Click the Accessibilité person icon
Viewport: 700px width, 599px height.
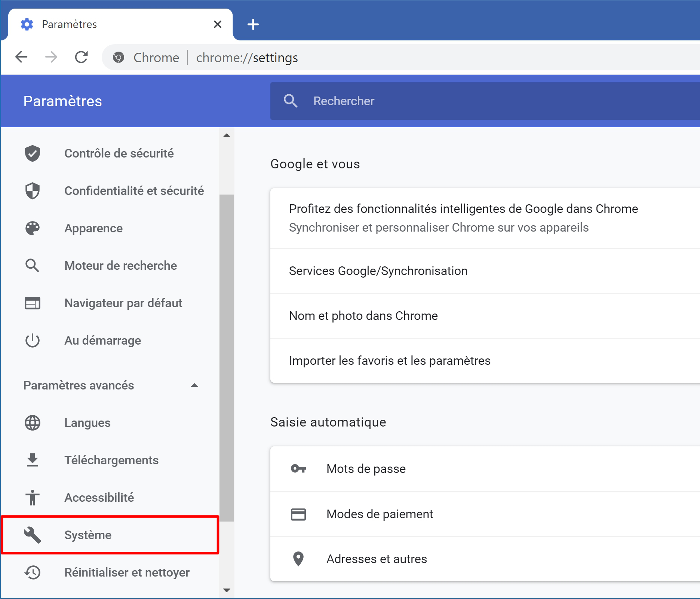pos(33,498)
